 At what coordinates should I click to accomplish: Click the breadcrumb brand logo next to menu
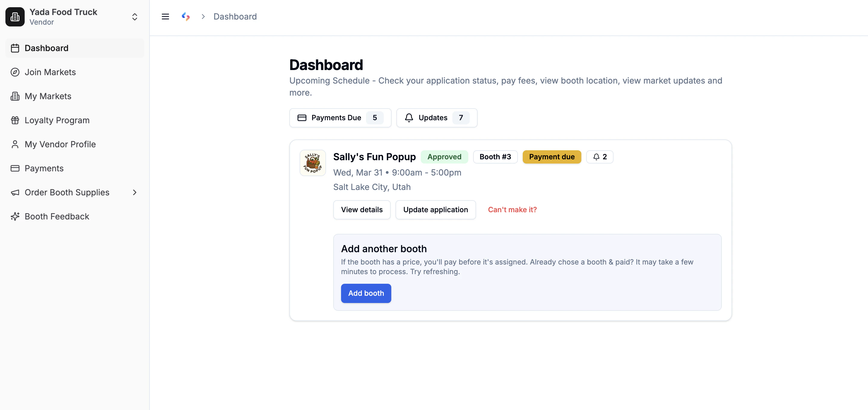[186, 16]
